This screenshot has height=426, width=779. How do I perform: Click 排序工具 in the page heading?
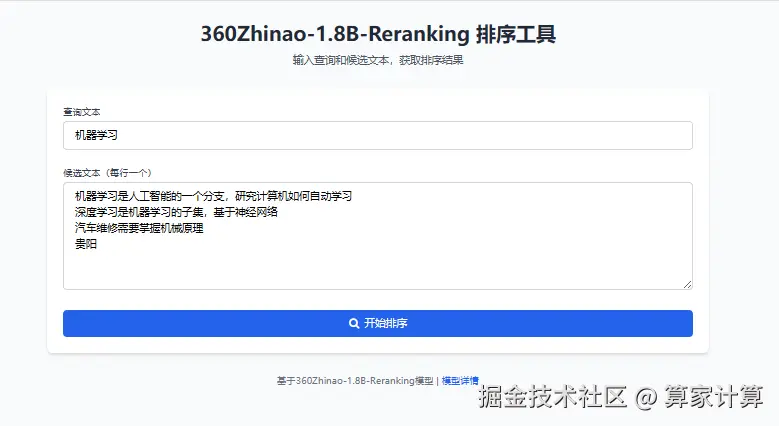[516, 34]
